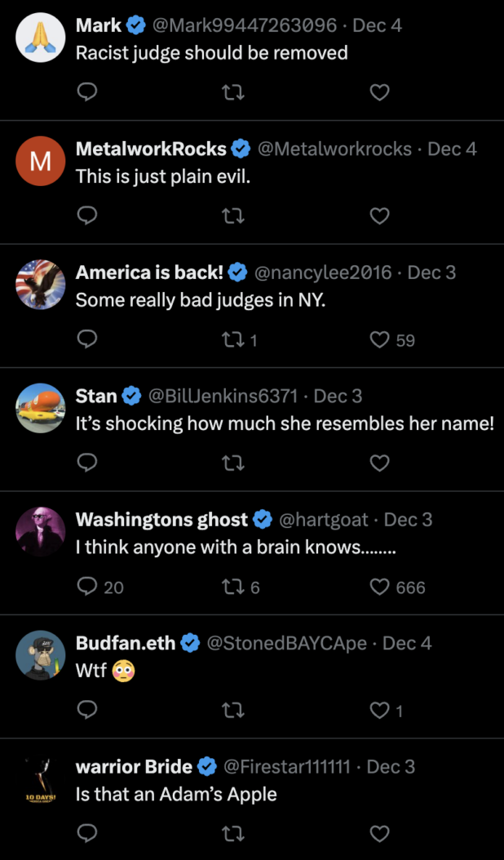Open @StonedBAYCApe handle link
The width and height of the screenshot is (504, 860).
pyautogui.click(x=287, y=643)
